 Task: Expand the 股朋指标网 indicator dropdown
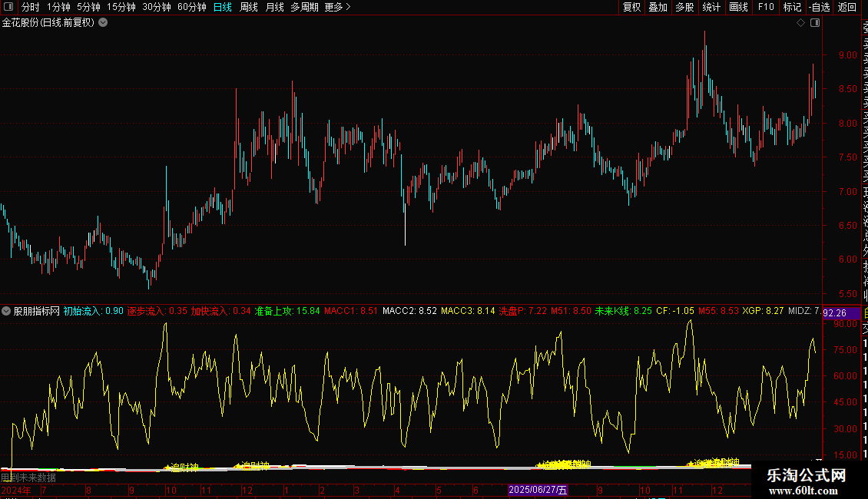[x=6, y=311]
